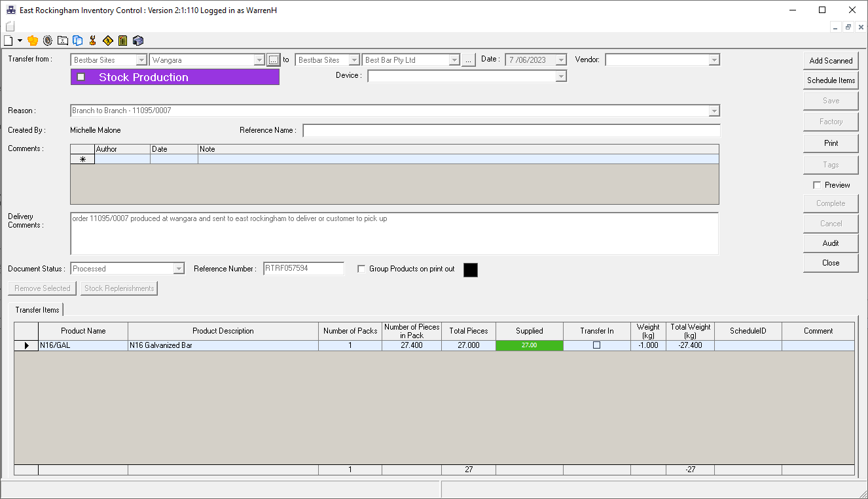
Task: Click the black color swatch beside Group Products
Action: 470,269
